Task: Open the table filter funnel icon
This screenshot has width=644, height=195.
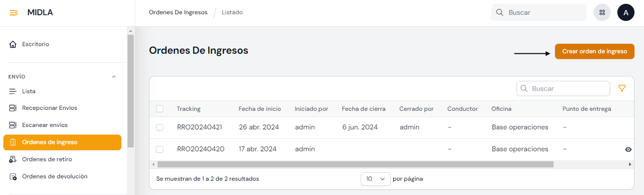Action: coord(622,88)
